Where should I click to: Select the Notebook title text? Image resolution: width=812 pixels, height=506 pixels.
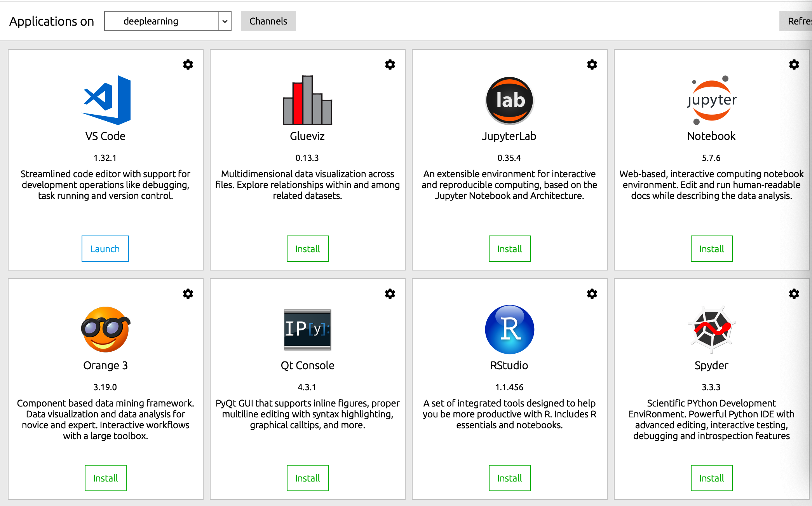(711, 136)
